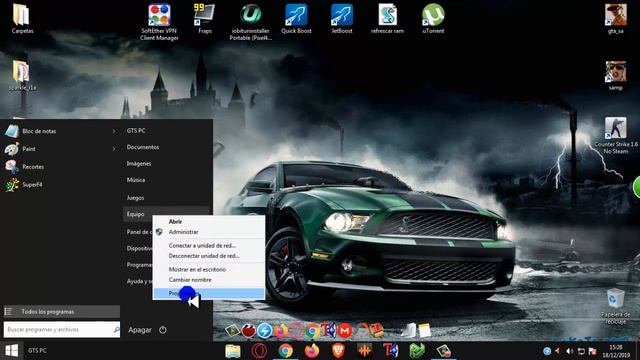Open the Carpetas folder on desktop
This screenshot has width=640, height=360.
pos(21,18)
